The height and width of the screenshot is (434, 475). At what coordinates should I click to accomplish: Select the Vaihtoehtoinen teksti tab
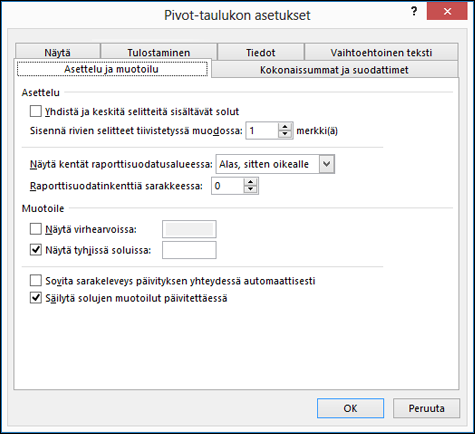coord(381,52)
